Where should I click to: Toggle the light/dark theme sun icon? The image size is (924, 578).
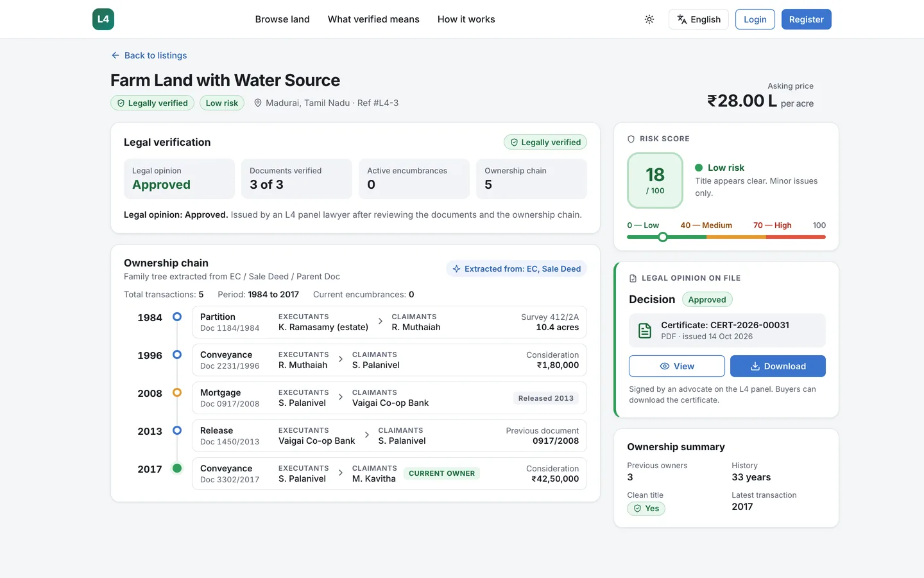649,19
